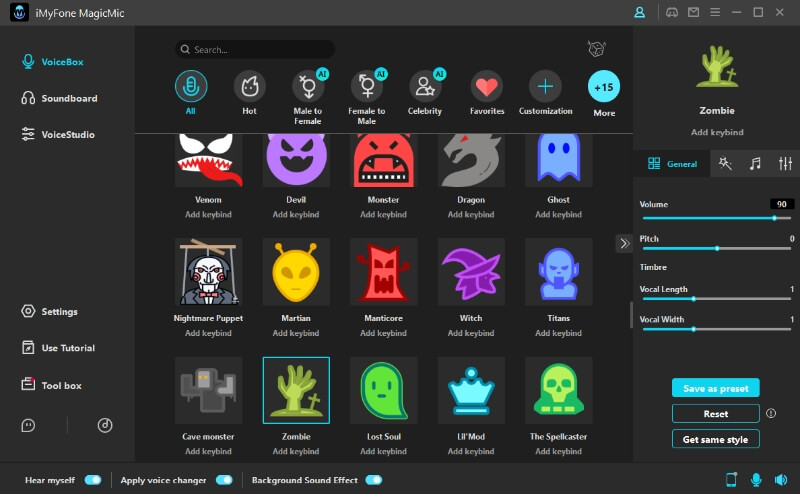Open the info icon beside Reset
Viewport: 800px width, 494px height.
(x=771, y=413)
